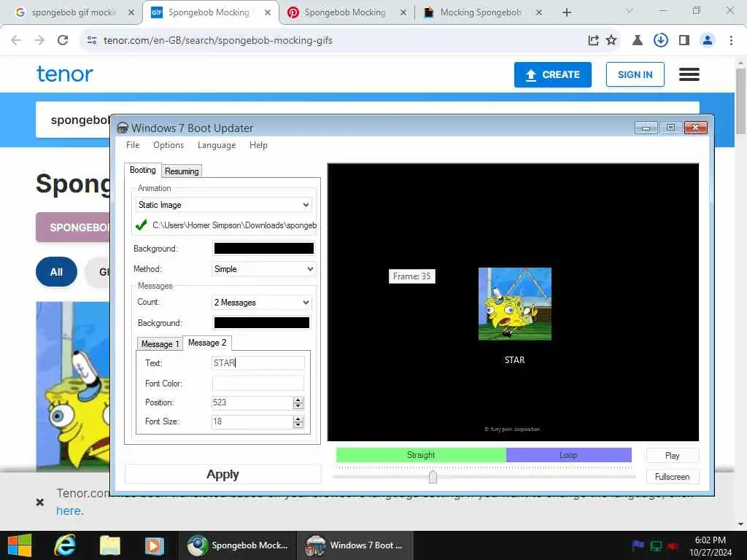Viewport: 747px width, 560px height.
Task: Click the tenor URL in address bar
Action: tap(218, 41)
